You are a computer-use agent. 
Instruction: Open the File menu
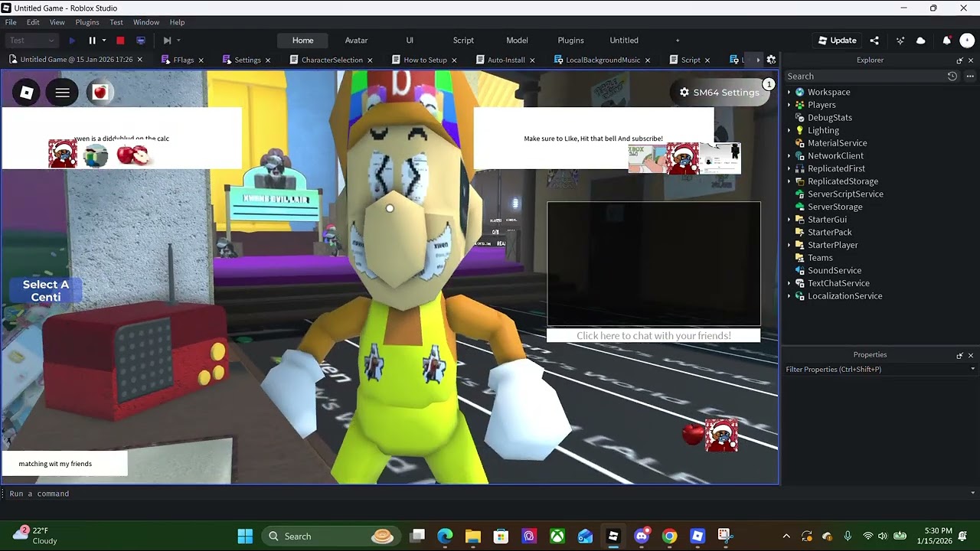tap(11, 22)
